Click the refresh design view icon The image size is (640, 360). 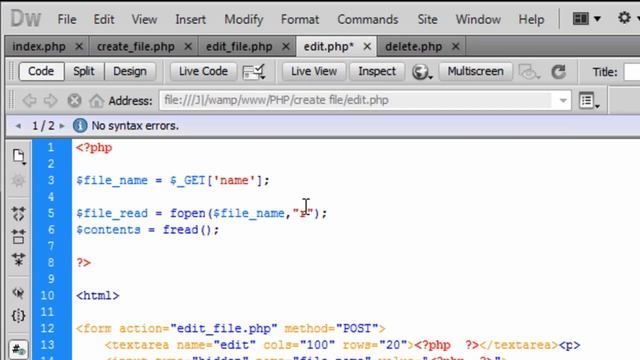[558, 72]
